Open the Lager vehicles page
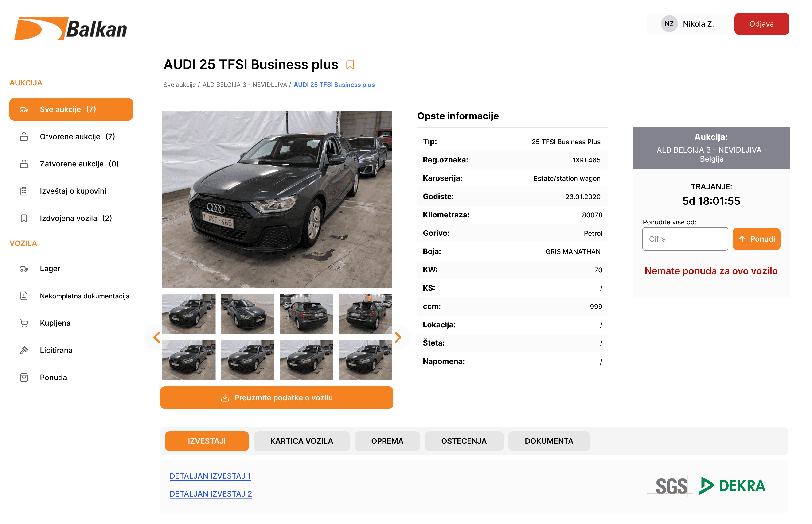The width and height of the screenshot is (812, 524). point(71,269)
